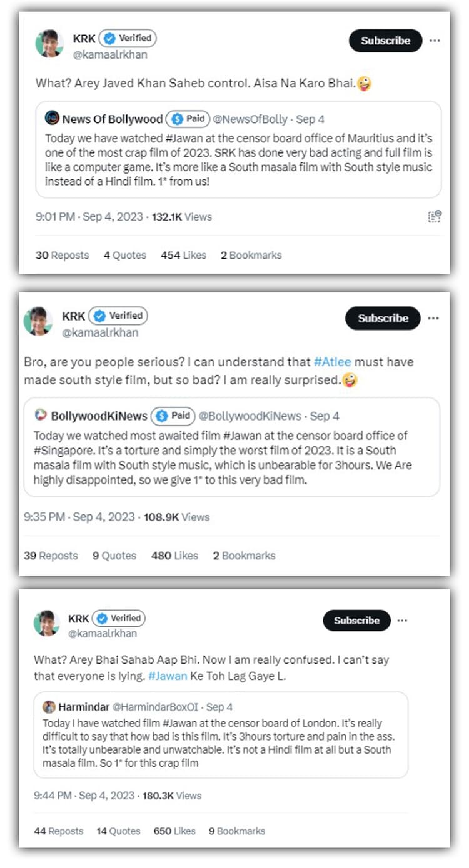
Task: Open the @kamaalrkhan handle in second tweet
Action: [x=100, y=332]
